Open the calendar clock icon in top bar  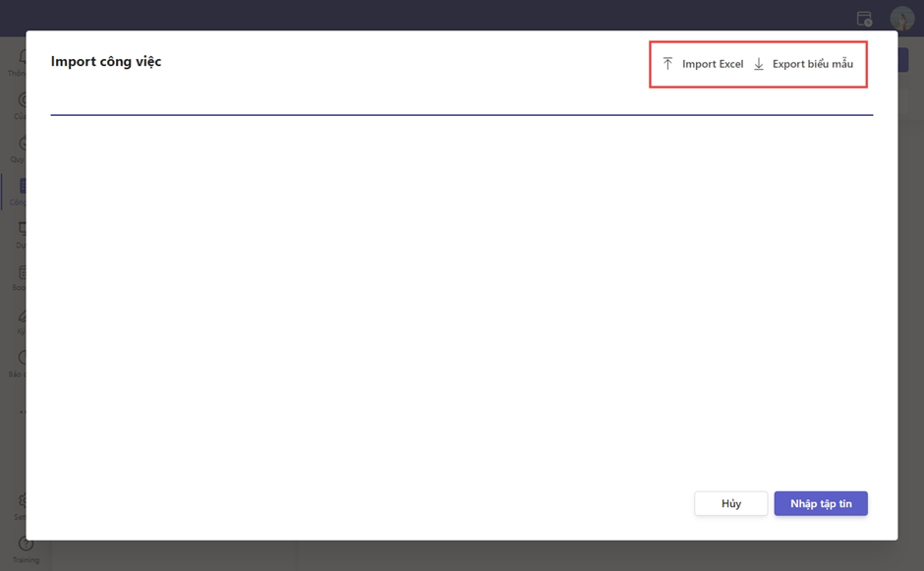(864, 19)
